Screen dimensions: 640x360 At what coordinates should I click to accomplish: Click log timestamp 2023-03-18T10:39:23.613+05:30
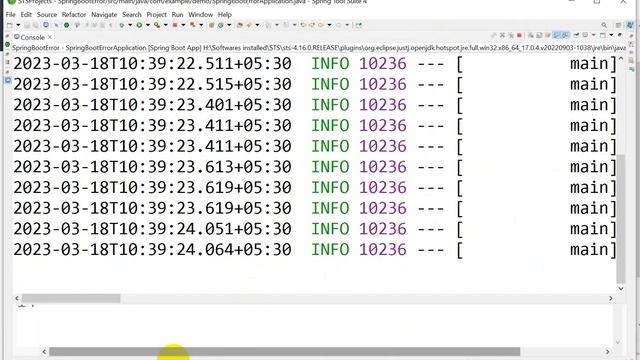click(152, 167)
